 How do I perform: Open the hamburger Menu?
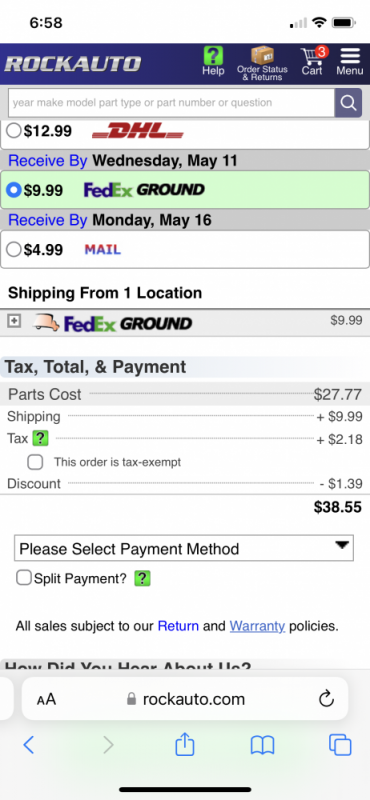pyautogui.click(x=350, y=62)
